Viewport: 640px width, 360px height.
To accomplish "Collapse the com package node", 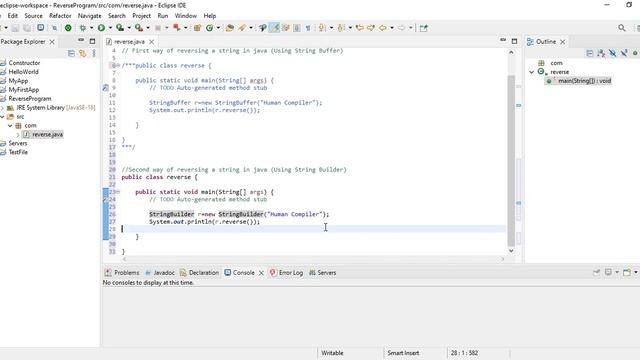I will click(x=10, y=126).
